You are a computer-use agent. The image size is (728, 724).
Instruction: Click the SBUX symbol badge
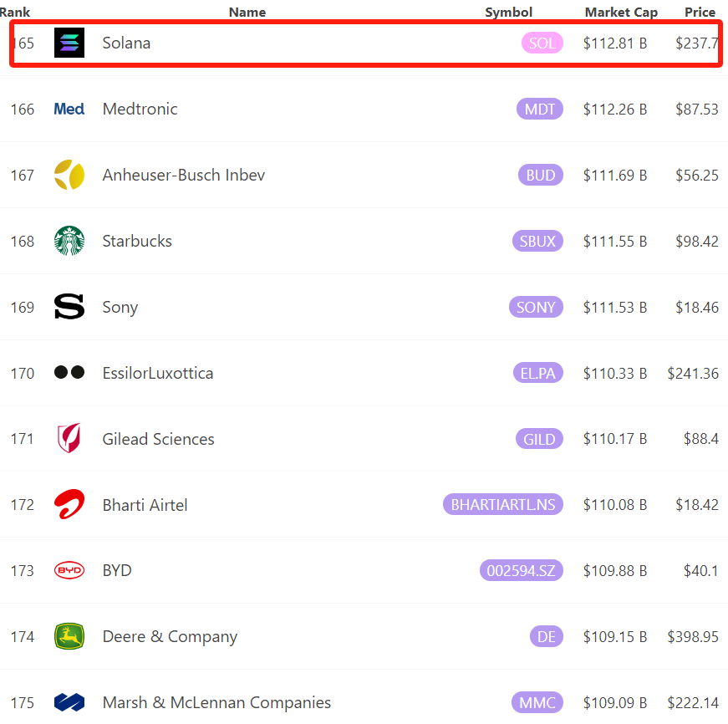537,241
